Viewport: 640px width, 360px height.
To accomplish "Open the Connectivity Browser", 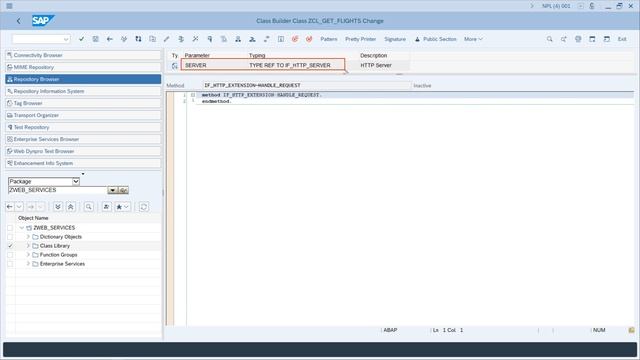I will [x=83, y=55].
